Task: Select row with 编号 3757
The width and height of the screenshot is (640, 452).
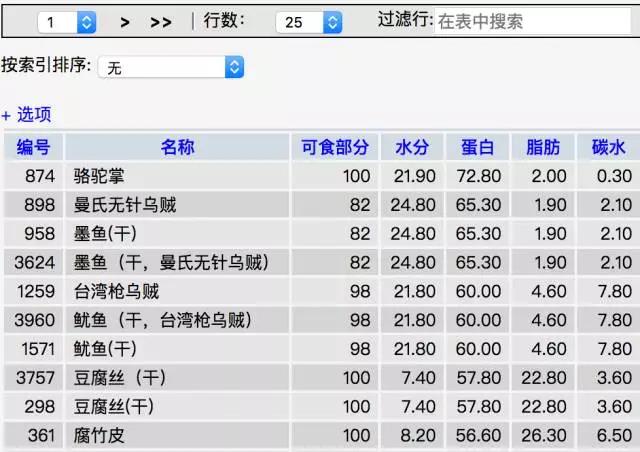Action: (x=35, y=378)
